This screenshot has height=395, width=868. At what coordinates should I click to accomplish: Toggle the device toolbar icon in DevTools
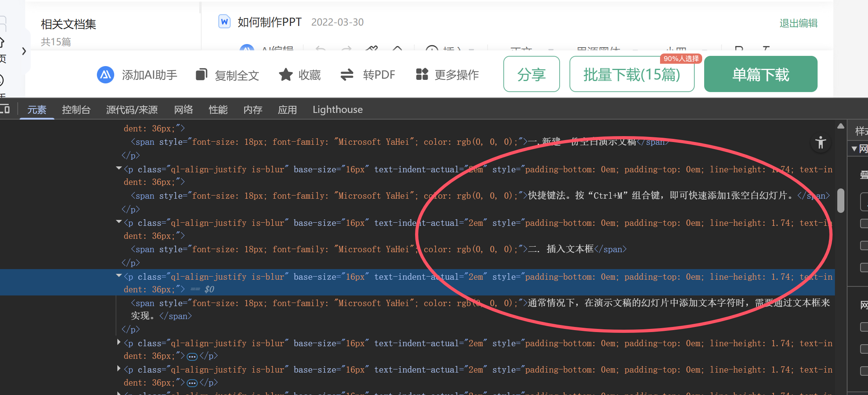[x=5, y=109]
